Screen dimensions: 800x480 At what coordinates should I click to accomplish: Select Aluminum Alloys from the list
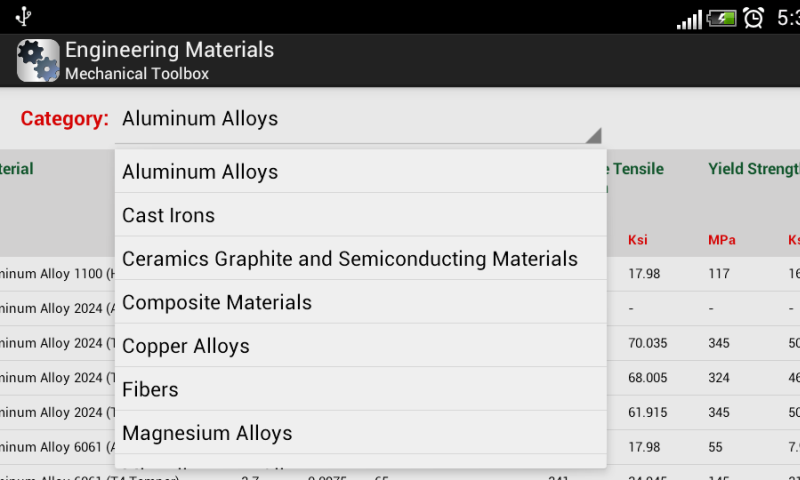pos(361,171)
